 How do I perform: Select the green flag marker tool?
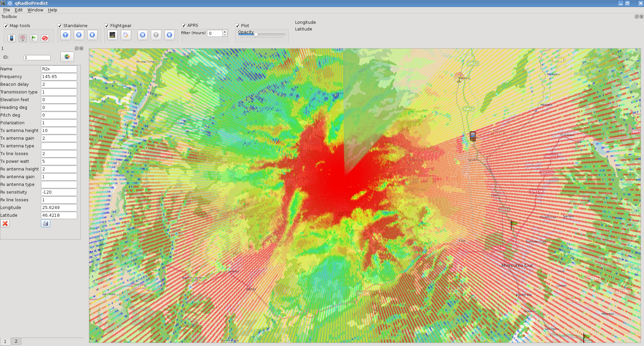[34, 38]
